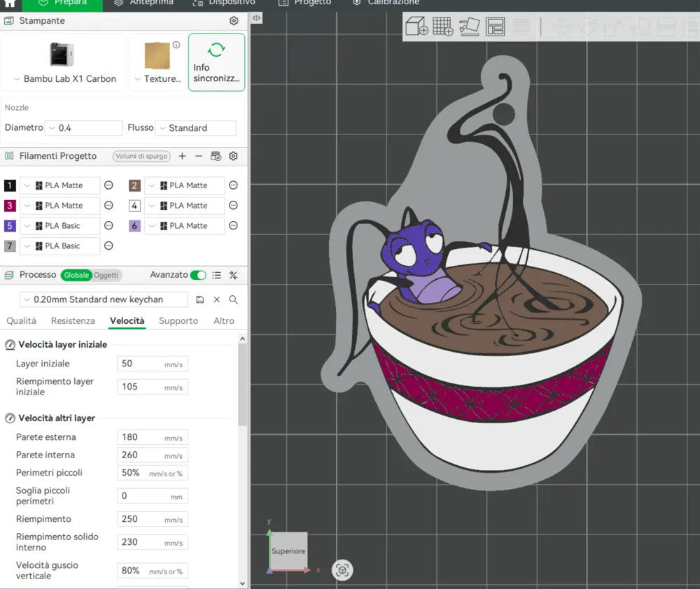
Task: Edit filament 1 PLA Matte settings
Action: pyautogui.click(x=108, y=185)
